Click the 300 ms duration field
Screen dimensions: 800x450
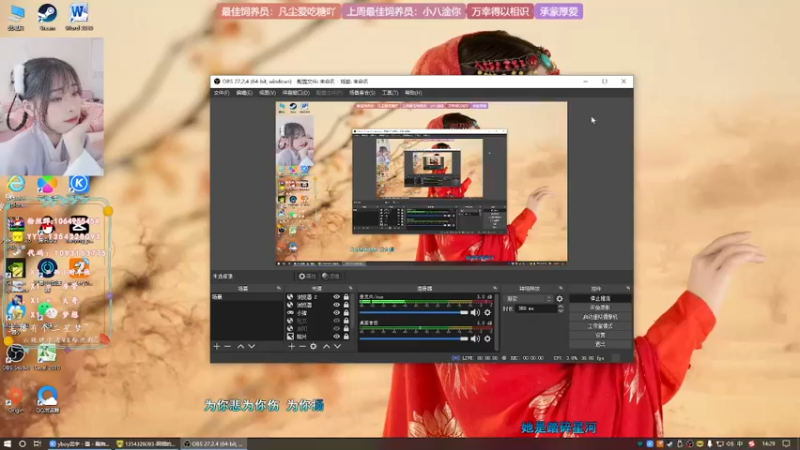pos(536,309)
